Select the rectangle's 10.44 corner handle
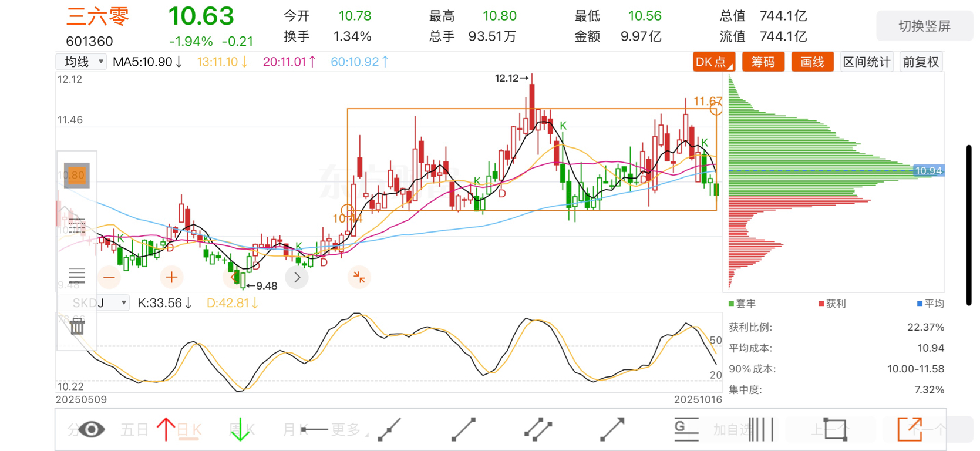 pos(348,210)
